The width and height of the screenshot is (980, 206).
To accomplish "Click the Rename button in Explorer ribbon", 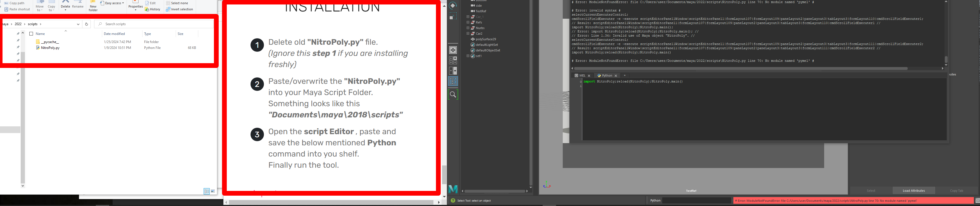I will point(78,4).
